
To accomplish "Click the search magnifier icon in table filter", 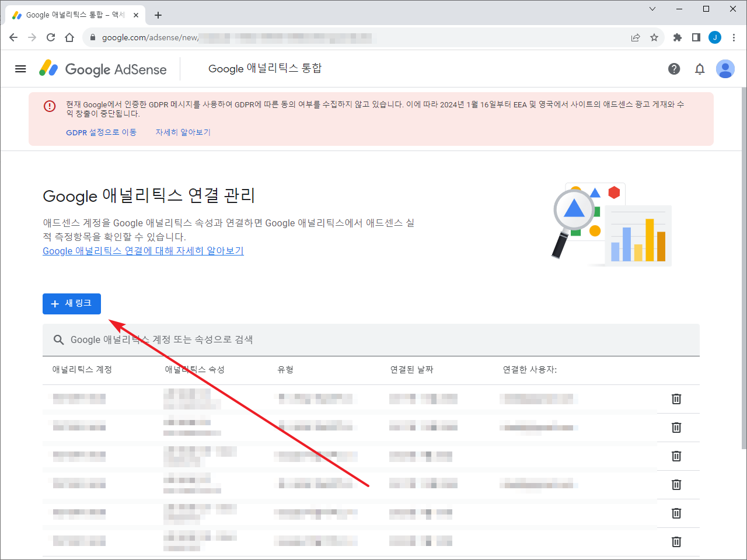I will tap(58, 340).
